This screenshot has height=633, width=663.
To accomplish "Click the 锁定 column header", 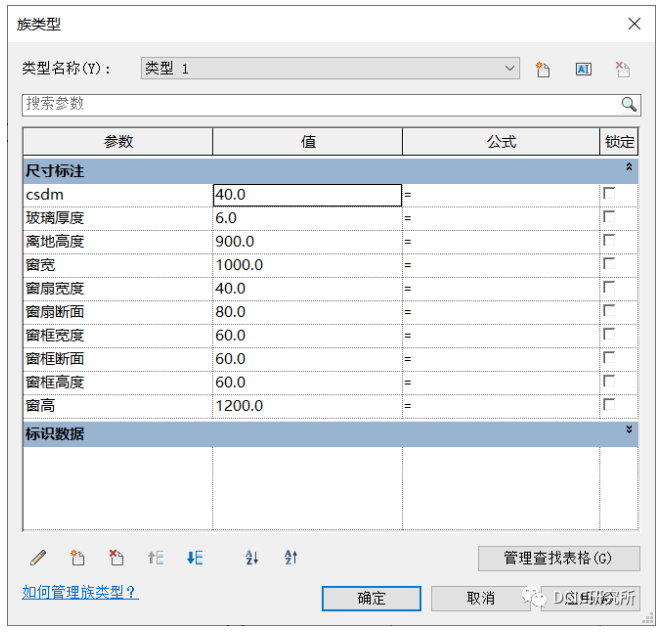I will click(619, 141).
